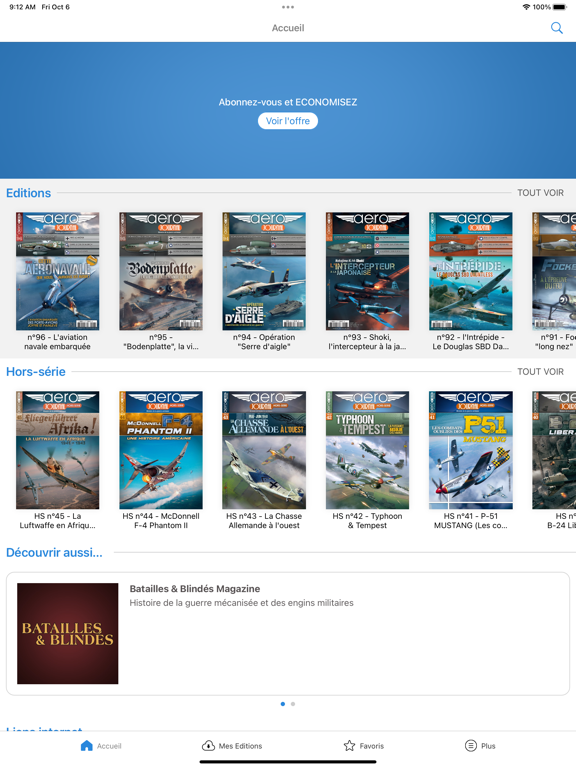Image resolution: width=576 pixels, height=768 pixels.
Task: Open n°92 L'Intrépide issue cover
Action: 471,271
